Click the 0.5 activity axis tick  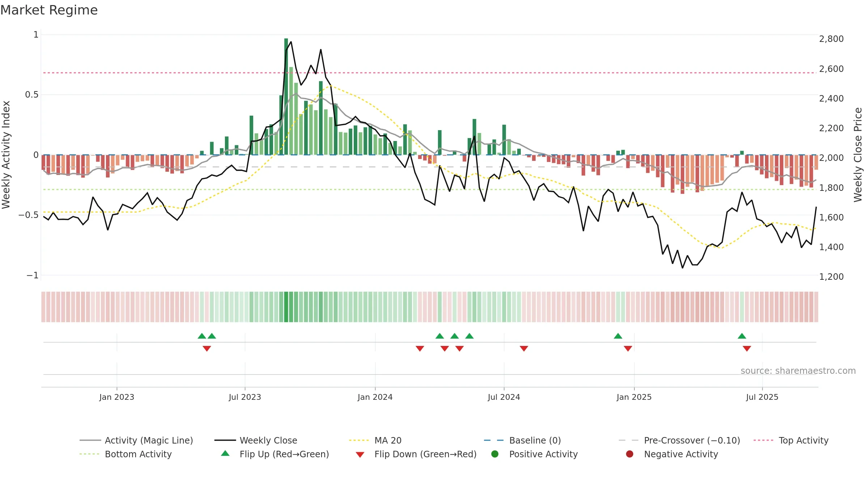point(32,95)
